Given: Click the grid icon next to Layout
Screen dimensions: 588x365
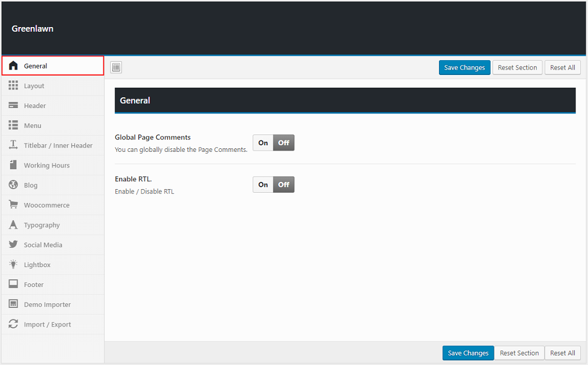Looking at the screenshot, I should (13, 86).
